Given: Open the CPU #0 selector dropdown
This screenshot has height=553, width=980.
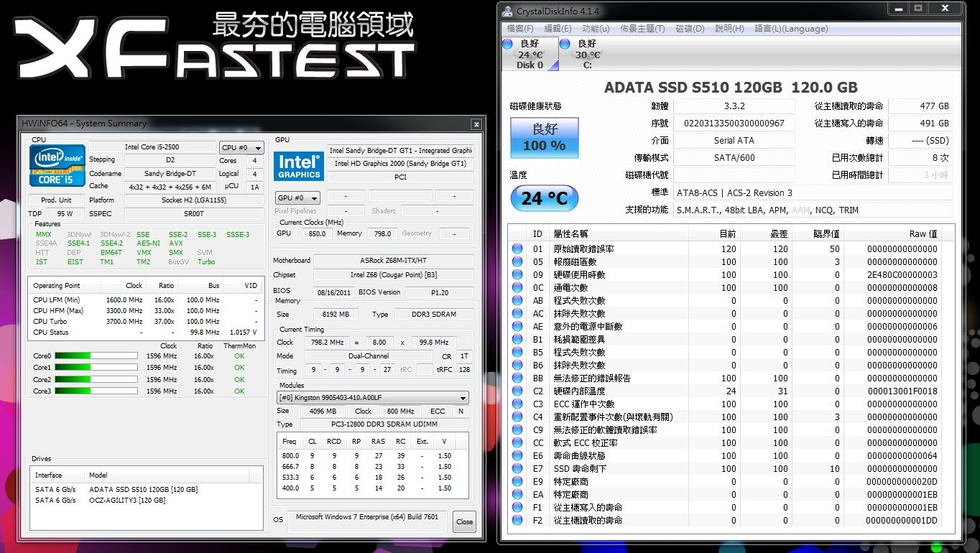Looking at the screenshot, I should (x=241, y=148).
